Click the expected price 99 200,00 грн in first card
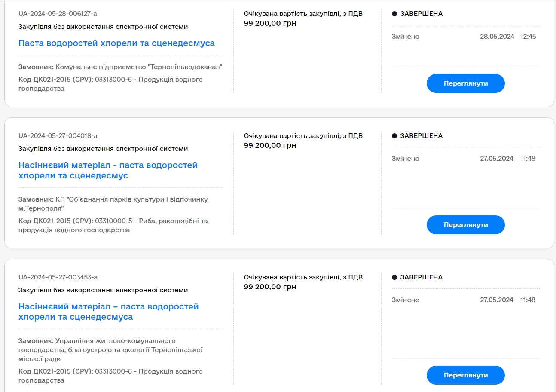556x392 pixels. tap(270, 24)
